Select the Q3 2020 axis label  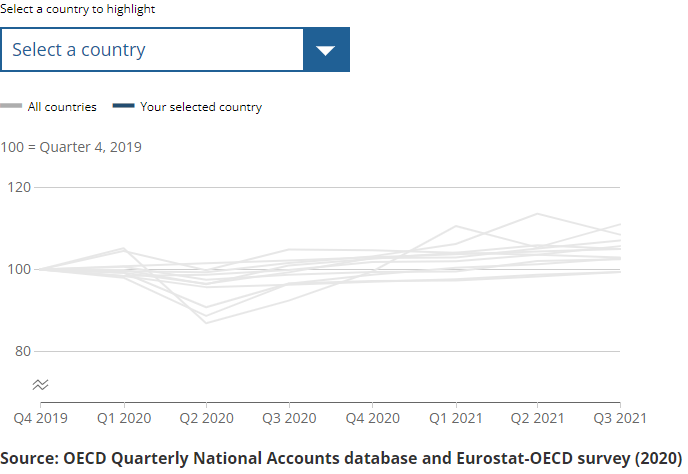point(290,416)
